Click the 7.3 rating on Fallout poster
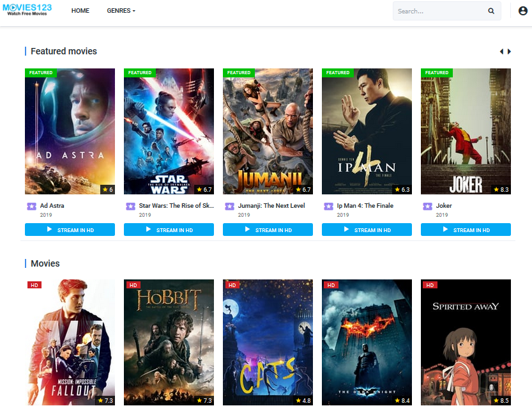The height and width of the screenshot is (406, 532). [105, 400]
